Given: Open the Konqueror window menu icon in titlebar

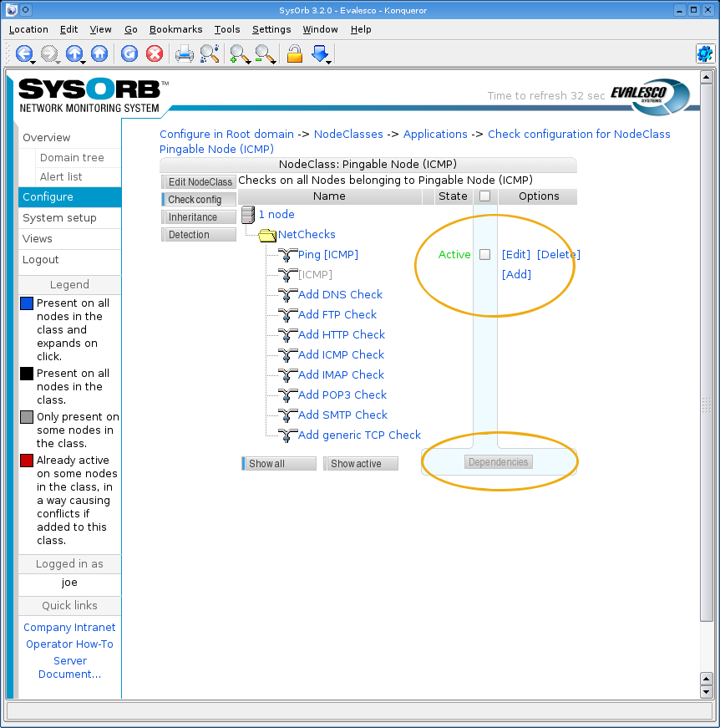Looking at the screenshot, I should [12, 9].
